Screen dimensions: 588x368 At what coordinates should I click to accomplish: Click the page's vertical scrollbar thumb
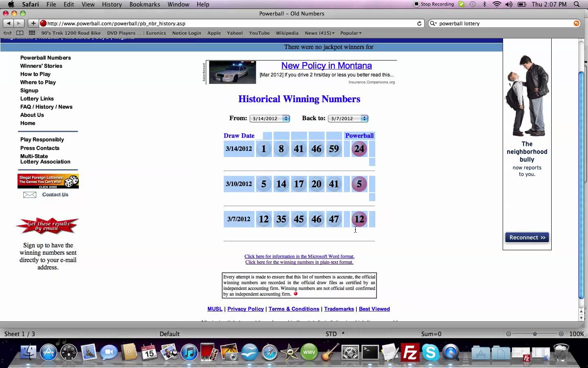pyautogui.click(x=581, y=185)
